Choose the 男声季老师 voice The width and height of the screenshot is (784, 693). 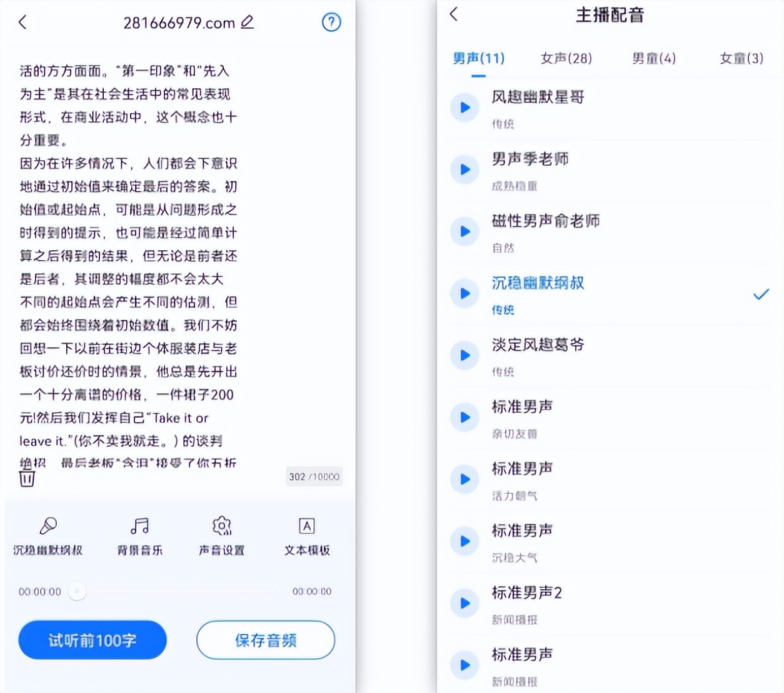(x=531, y=159)
